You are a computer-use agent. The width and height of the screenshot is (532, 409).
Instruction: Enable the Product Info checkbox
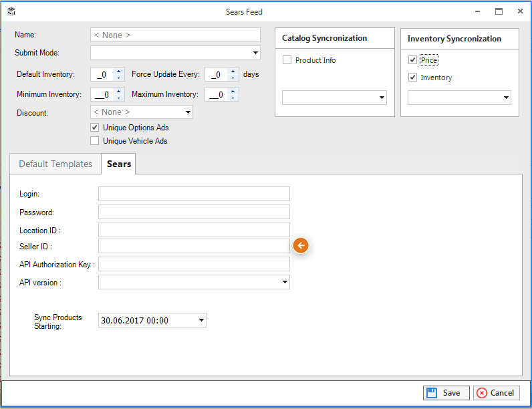(287, 60)
